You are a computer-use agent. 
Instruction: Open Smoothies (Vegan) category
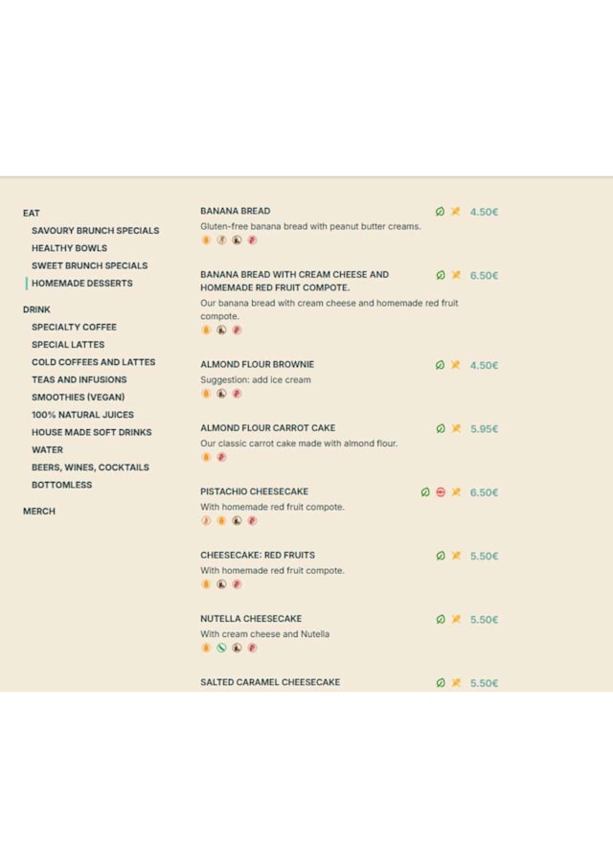tap(78, 398)
